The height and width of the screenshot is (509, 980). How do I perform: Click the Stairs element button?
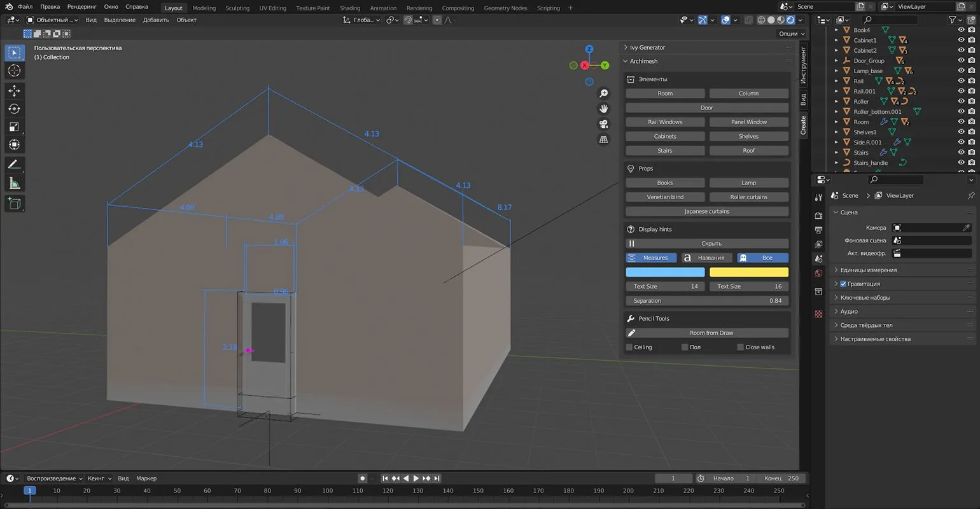tap(664, 151)
